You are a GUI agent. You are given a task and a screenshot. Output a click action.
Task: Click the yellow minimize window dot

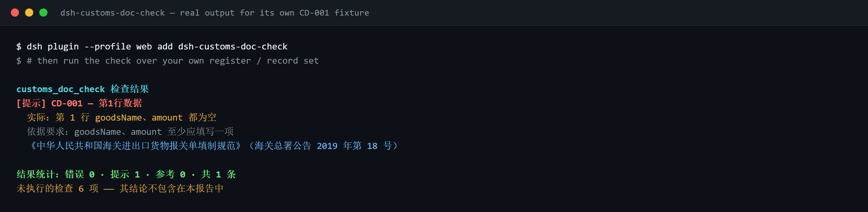29,13
